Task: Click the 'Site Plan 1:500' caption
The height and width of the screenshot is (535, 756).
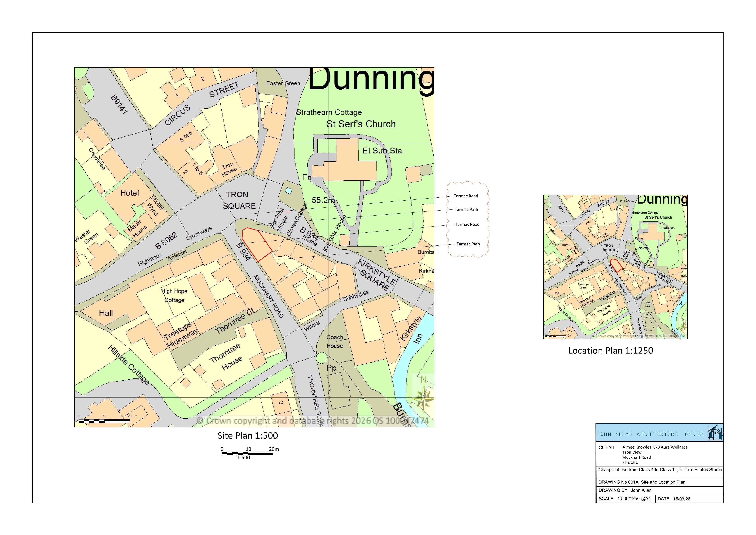Action: point(248,435)
